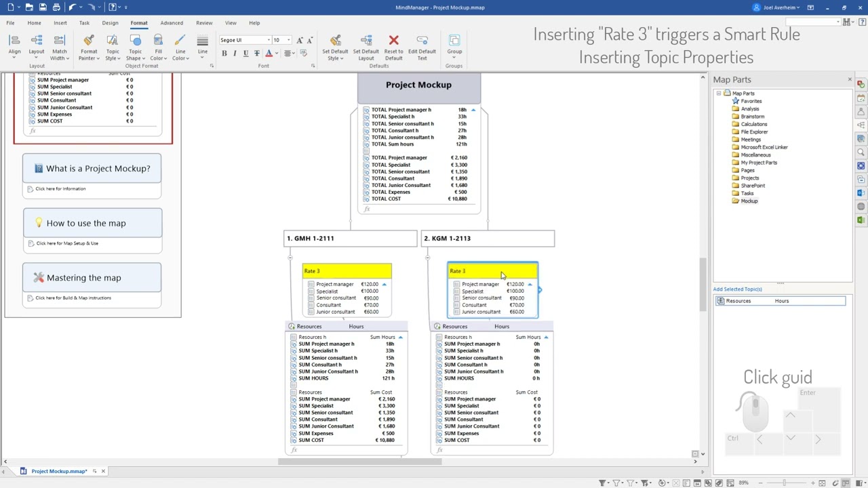Open a file from quick access toolbar
The image size is (868, 488).
click(x=29, y=7)
